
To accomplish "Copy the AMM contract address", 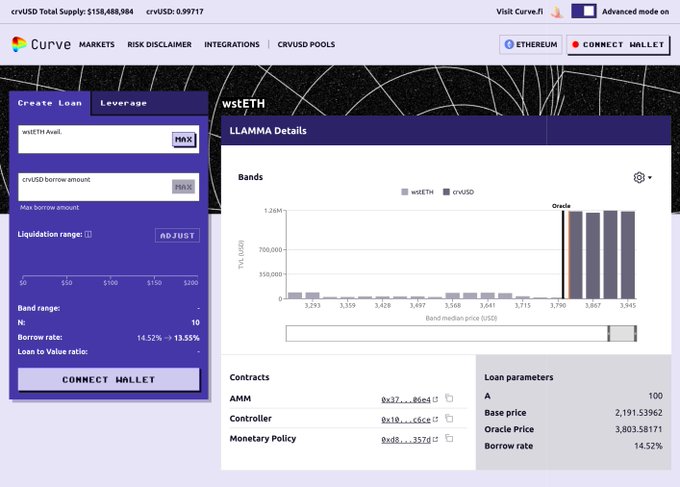I will (x=449, y=398).
